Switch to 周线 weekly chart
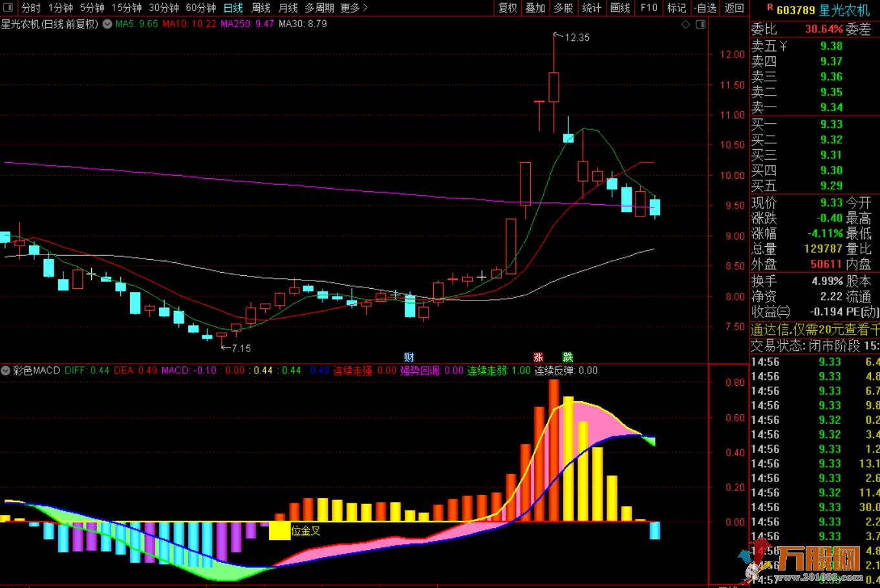 (x=261, y=8)
